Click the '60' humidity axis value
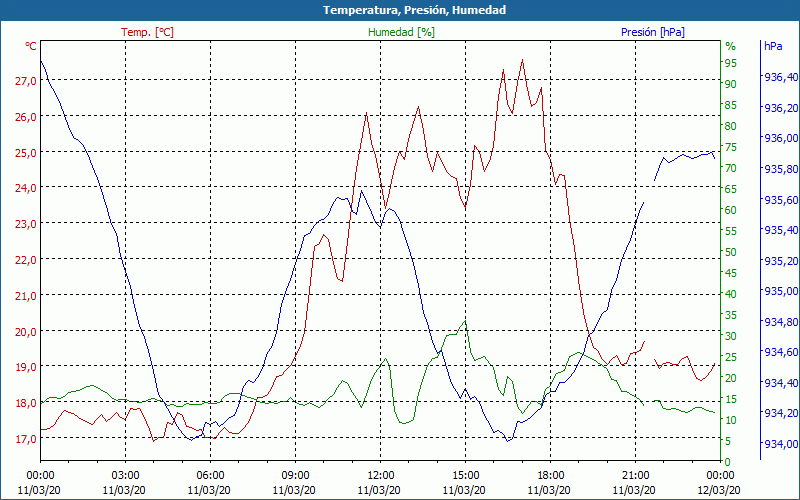 click(731, 210)
